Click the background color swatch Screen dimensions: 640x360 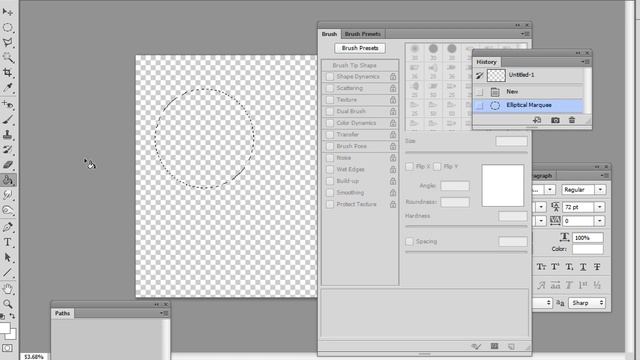pyautogui.click(x=12, y=335)
